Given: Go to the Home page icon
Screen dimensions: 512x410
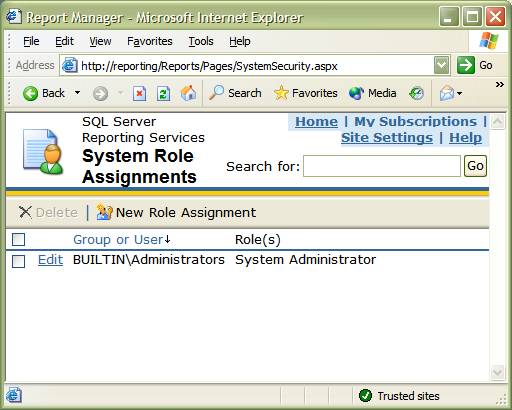Looking at the screenshot, I should (x=188, y=93).
